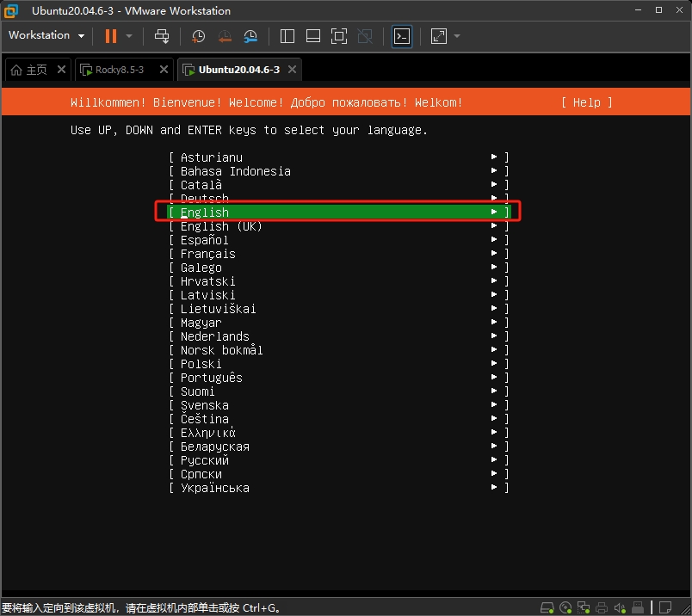Click printer status icon
The height and width of the screenshot is (616, 692).
[602, 608]
